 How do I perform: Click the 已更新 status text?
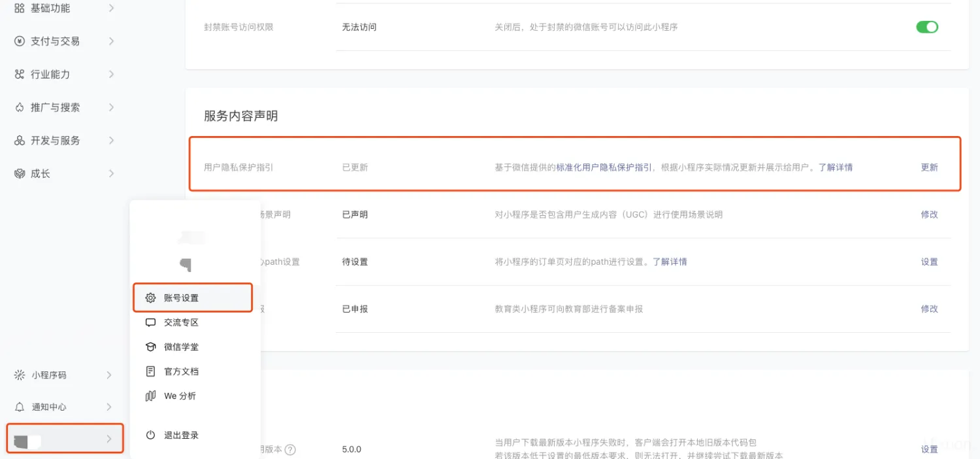[x=355, y=167]
